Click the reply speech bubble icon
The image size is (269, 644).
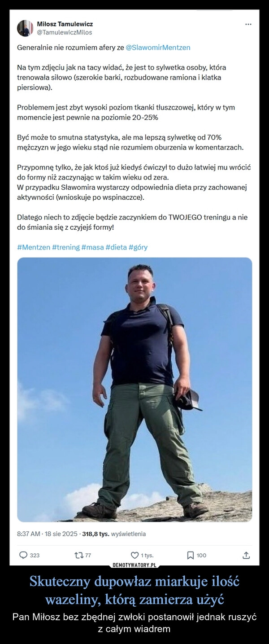click(22, 555)
